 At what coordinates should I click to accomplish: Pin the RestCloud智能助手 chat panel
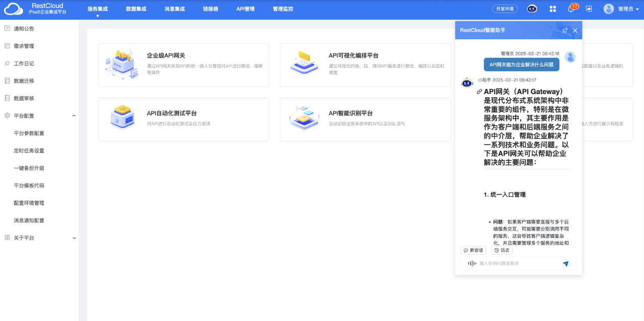click(565, 30)
